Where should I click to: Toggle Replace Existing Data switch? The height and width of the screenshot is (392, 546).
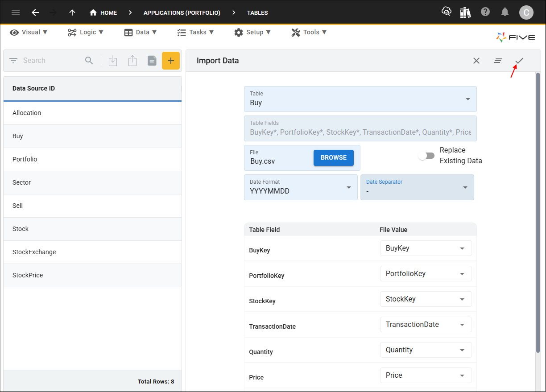(x=426, y=156)
